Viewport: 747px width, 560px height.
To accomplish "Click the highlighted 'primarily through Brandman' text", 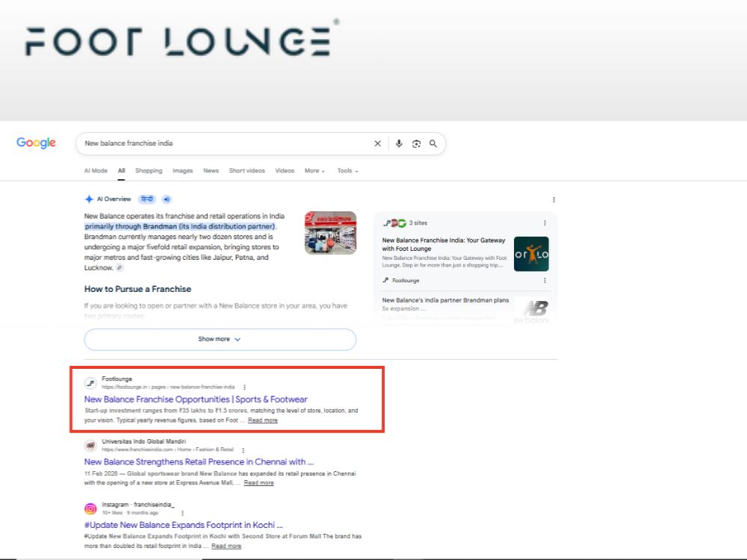I will point(180,226).
